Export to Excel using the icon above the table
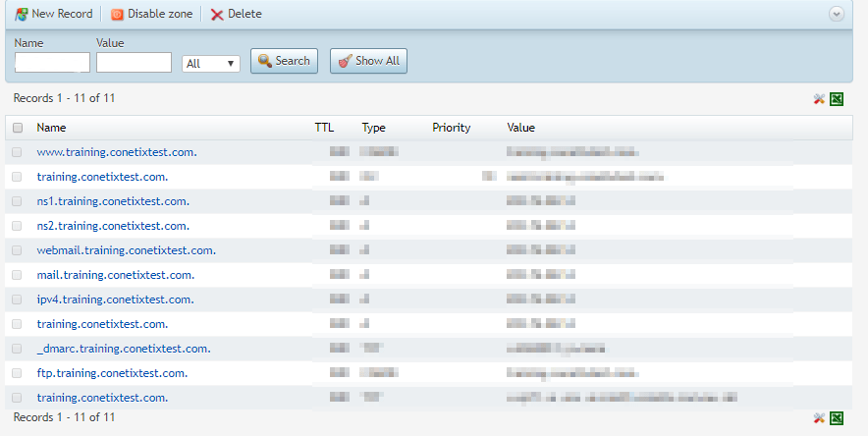The height and width of the screenshot is (436, 868). pyautogui.click(x=837, y=99)
